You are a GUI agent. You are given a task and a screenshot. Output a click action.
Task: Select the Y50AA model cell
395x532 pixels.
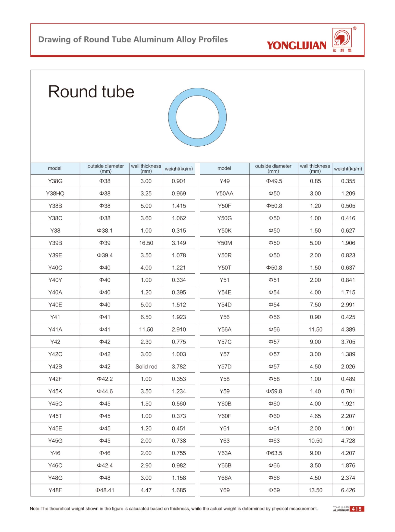click(x=224, y=193)
